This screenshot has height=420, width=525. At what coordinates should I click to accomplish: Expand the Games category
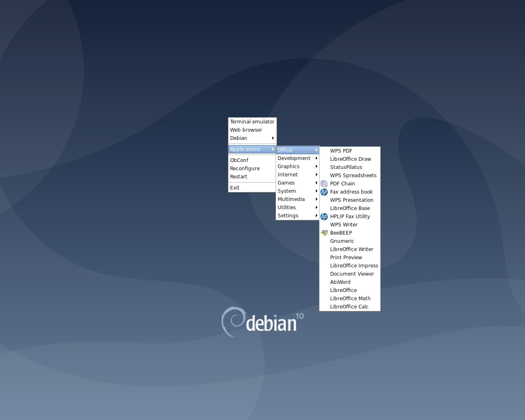click(x=298, y=183)
